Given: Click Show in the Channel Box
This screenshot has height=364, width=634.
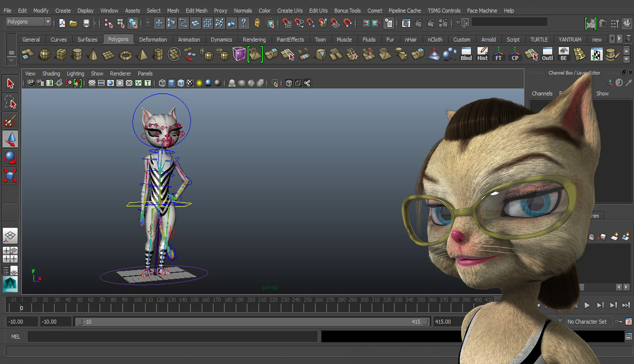Looking at the screenshot, I should [602, 93].
